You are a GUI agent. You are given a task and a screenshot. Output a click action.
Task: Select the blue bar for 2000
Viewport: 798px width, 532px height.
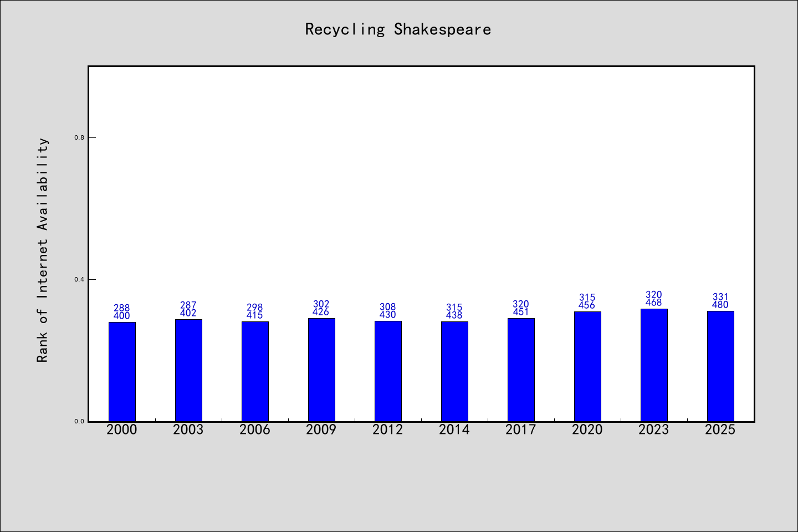click(122, 371)
